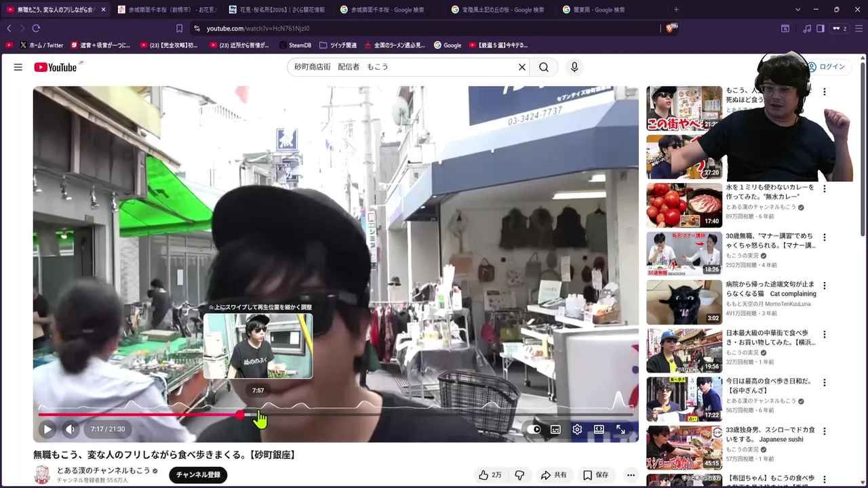The height and width of the screenshot is (488, 868).
Task: Switch to the 赤城南面千本桜(前橋市) tab
Action: click(167, 9)
